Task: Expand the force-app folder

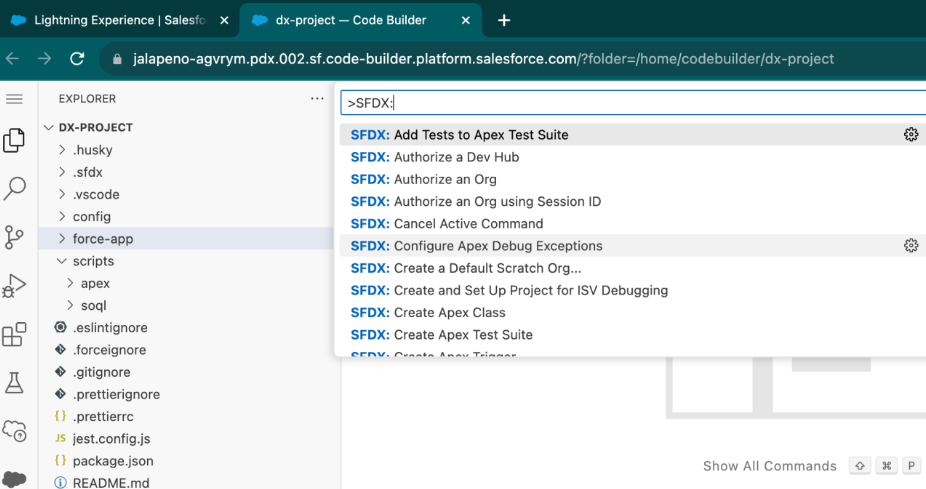Action: pos(102,239)
